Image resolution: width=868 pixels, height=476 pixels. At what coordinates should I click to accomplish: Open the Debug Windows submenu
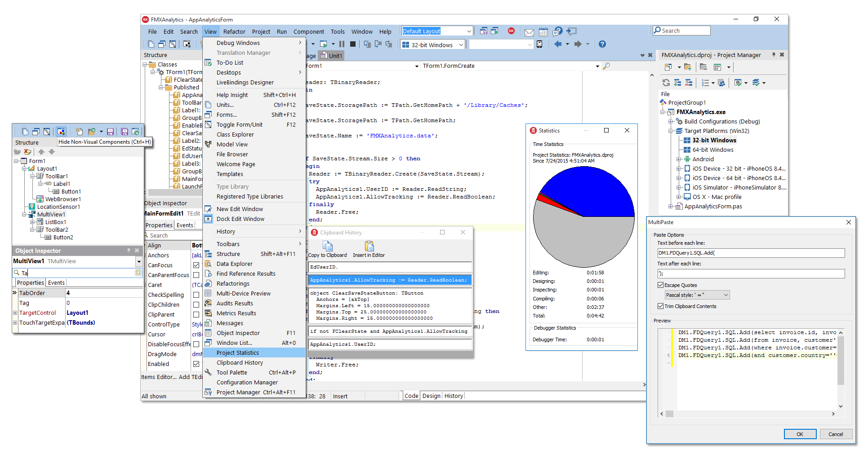tap(254, 43)
